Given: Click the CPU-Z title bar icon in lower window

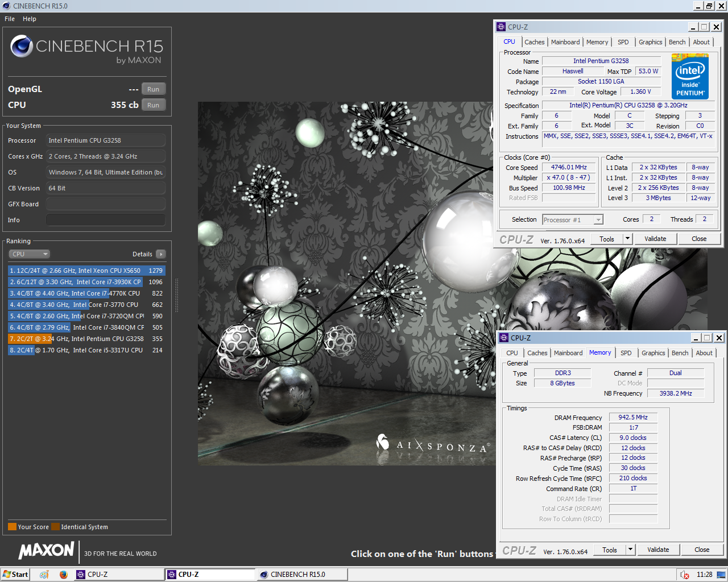Looking at the screenshot, I should 504,338.
